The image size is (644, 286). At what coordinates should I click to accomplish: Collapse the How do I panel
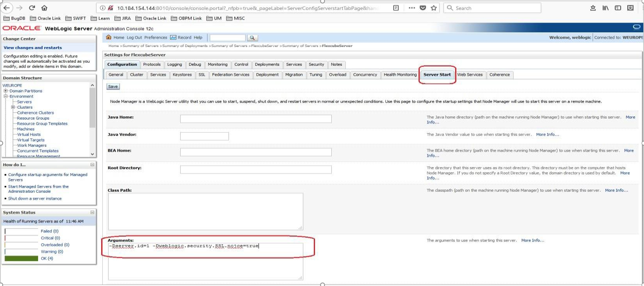pos(92,165)
